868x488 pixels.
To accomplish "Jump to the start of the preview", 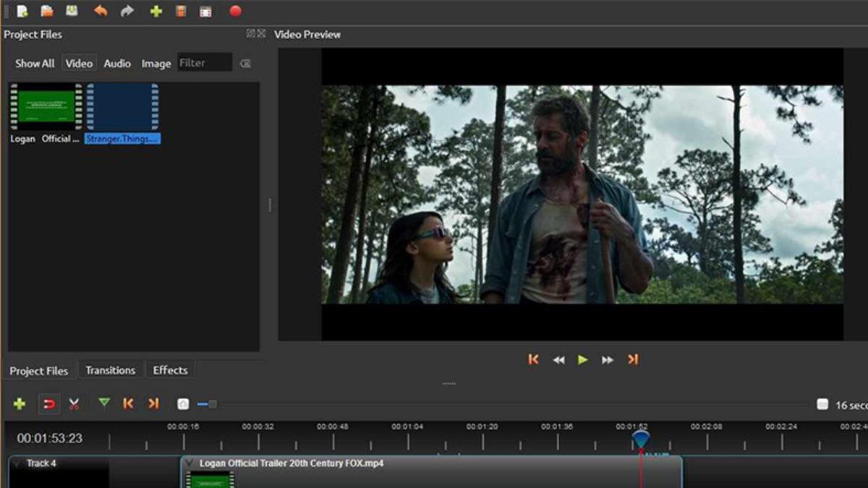I will point(534,359).
